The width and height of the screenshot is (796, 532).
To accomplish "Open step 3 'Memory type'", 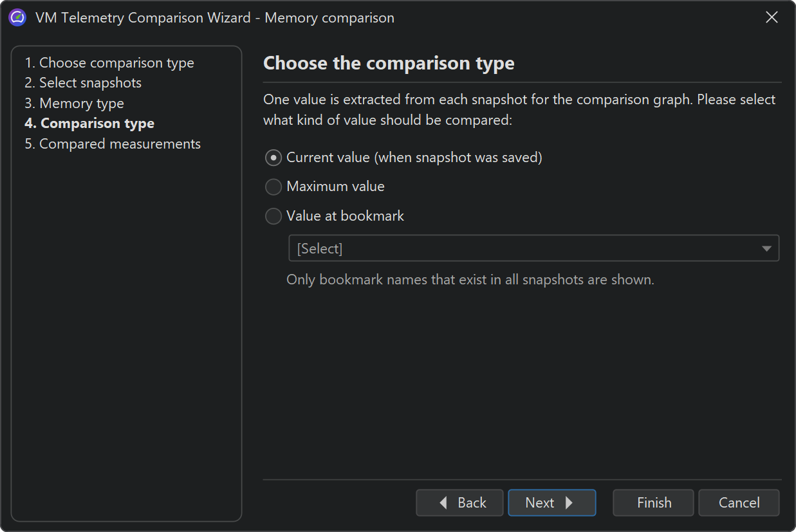I will 75,104.
